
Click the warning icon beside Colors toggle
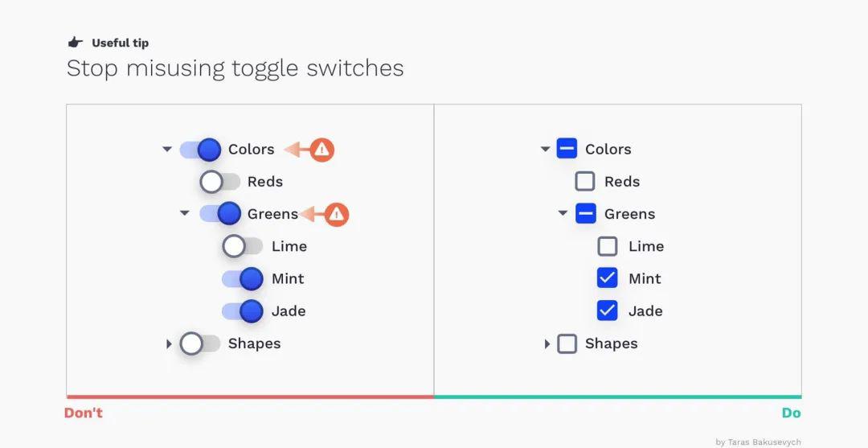(x=321, y=150)
